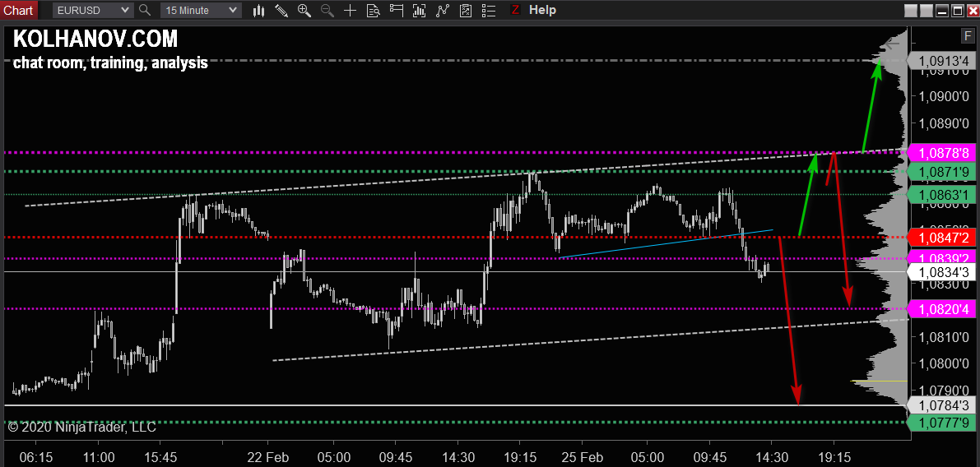
Task: Click the instrument search magnifier
Action: (144, 10)
